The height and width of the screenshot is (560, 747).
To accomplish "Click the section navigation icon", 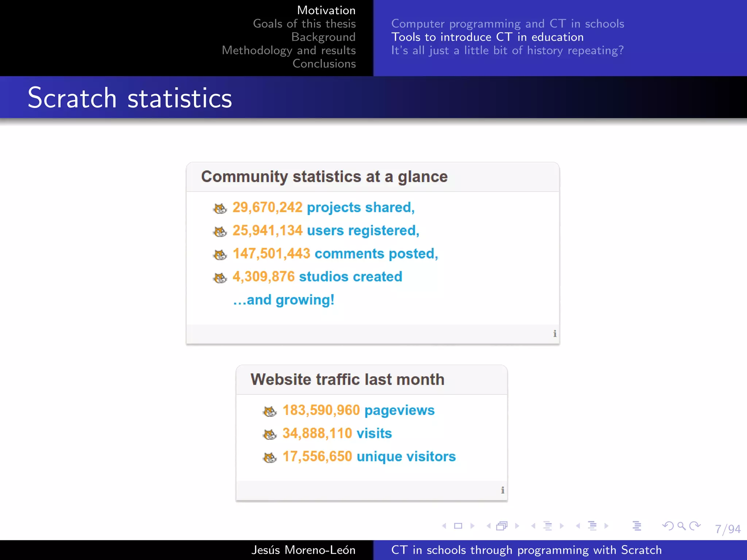I will pos(592,526).
